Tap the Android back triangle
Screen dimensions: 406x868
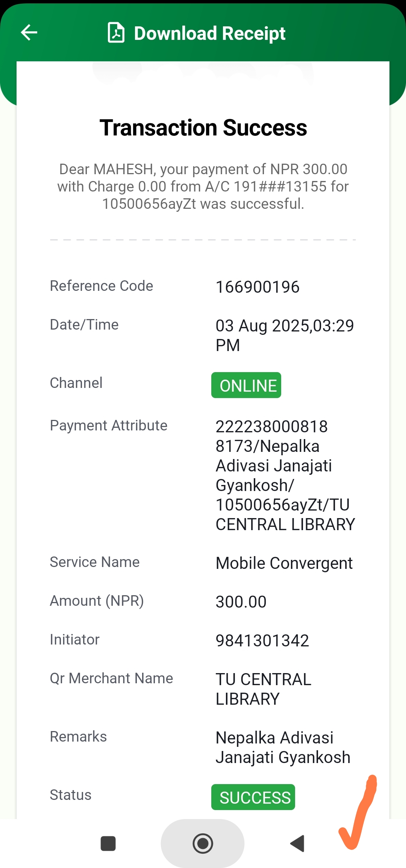[x=298, y=843]
